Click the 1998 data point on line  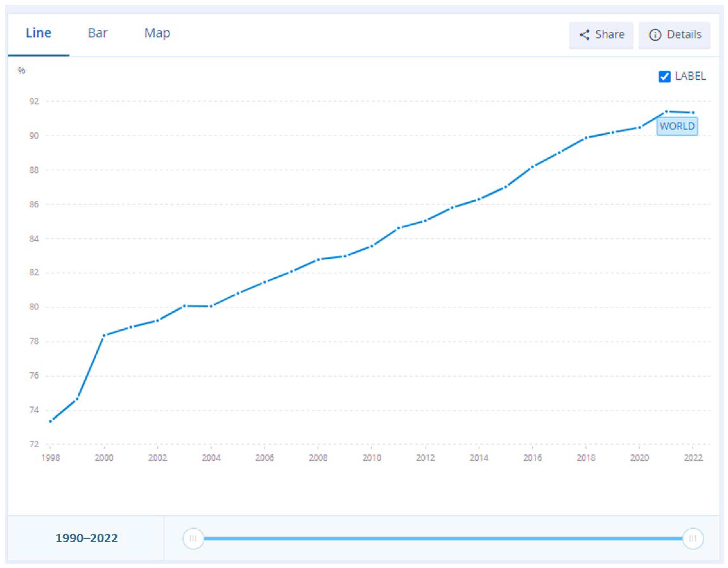51,421
